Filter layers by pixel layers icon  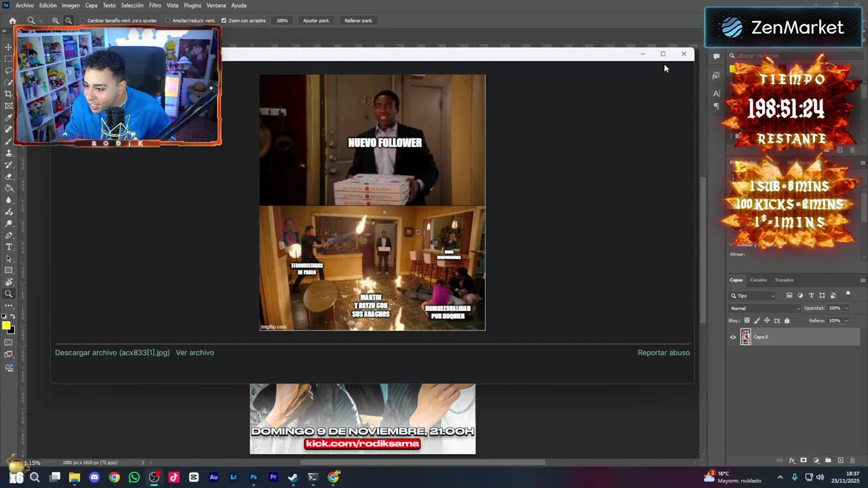[789, 296]
